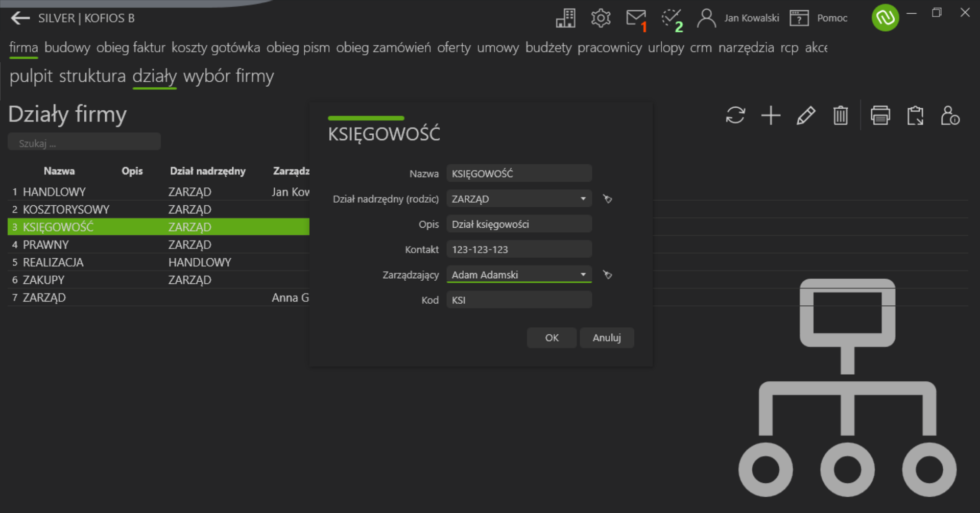Expand the Zarządzający dropdown
This screenshot has width=980, height=513.
coord(583,275)
